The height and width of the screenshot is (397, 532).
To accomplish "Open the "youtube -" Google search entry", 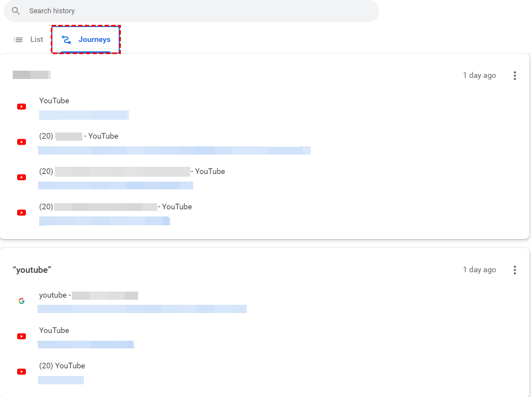I will click(55, 295).
